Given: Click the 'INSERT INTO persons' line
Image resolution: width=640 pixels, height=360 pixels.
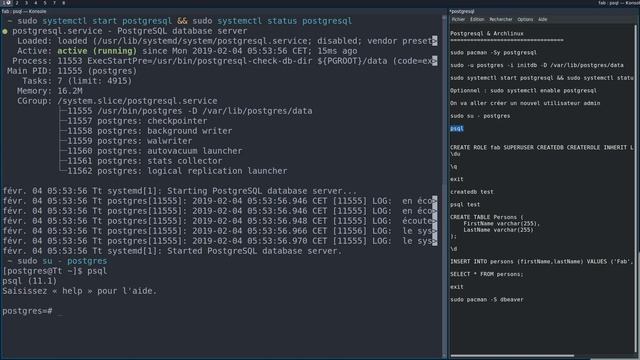Looking at the screenshot, I should click(542, 261).
